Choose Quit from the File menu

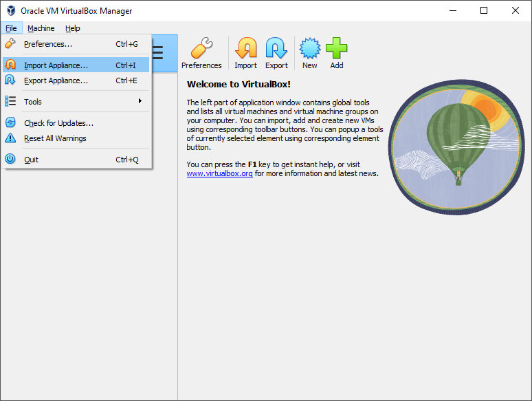(76, 160)
